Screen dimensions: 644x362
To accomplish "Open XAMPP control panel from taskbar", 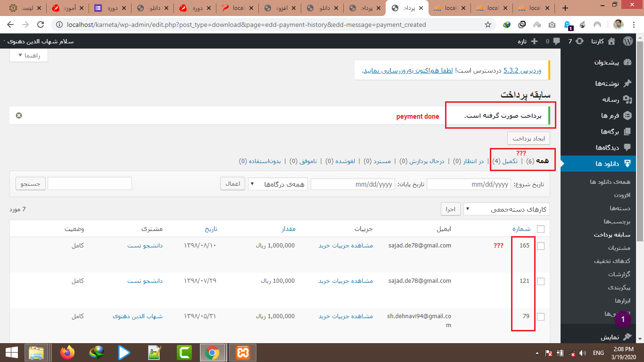I will [243, 353].
